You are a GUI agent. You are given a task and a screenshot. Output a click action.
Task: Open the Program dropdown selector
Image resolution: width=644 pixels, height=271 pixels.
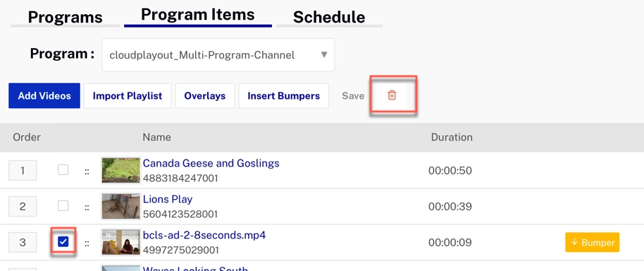click(x=218, y=54)
